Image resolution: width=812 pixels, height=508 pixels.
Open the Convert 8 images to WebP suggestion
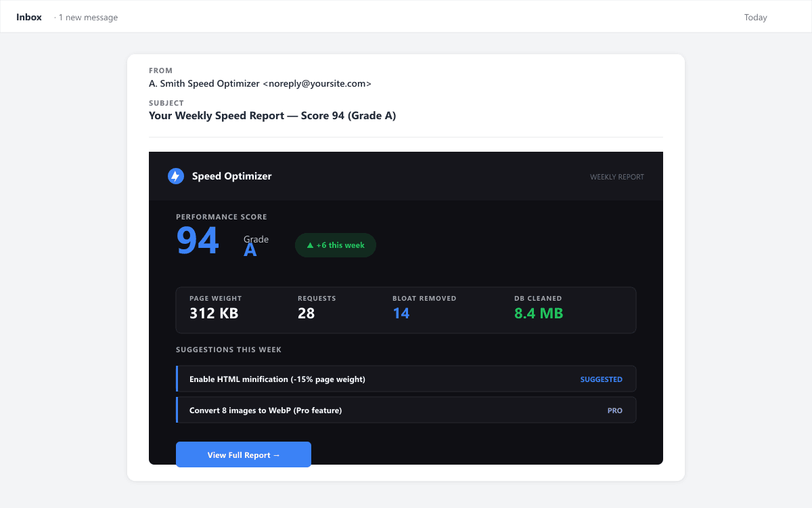[406, 410]
